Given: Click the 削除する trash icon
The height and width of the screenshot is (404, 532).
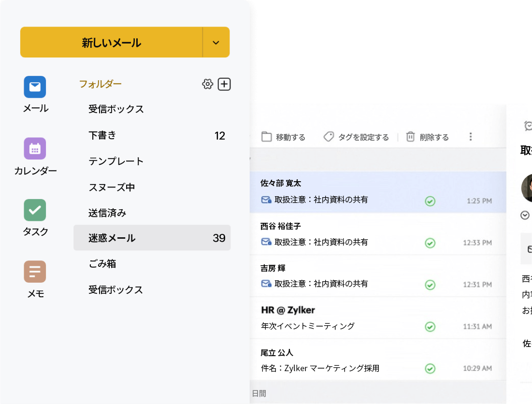Looking at the screenshot, I should point(411,137).
